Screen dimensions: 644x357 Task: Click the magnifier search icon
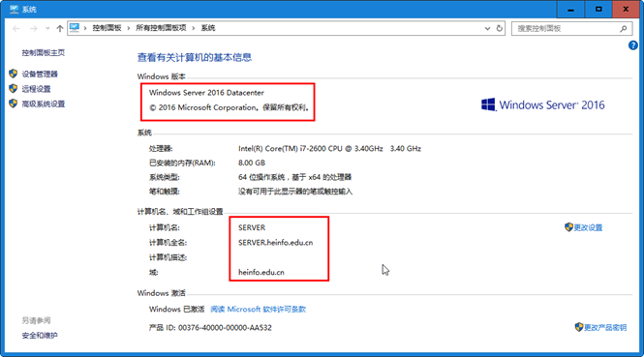coord(624,28)
